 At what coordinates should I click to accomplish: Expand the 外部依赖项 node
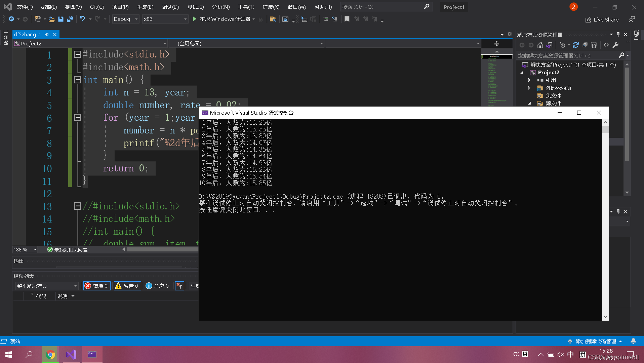coord(529,88)
